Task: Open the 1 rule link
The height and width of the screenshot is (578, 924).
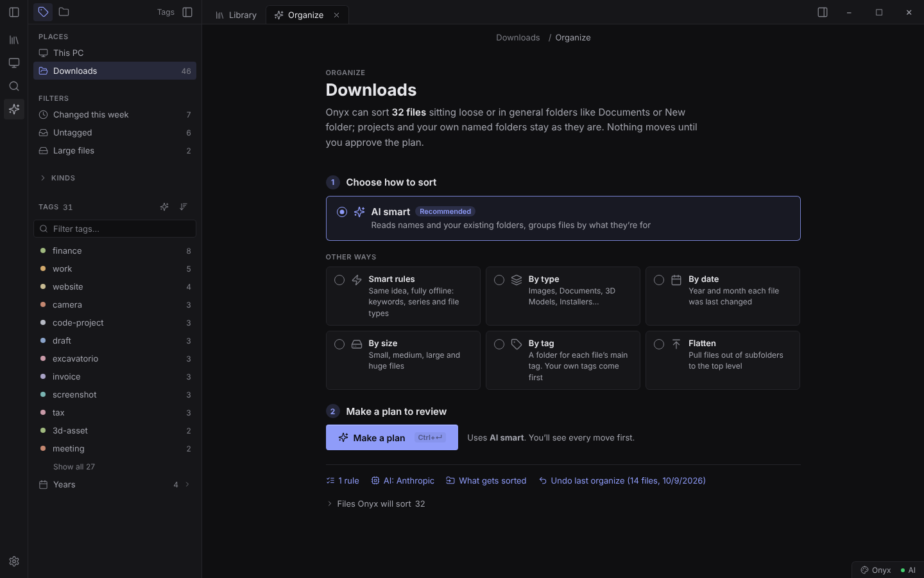Action: pos(343,480)
